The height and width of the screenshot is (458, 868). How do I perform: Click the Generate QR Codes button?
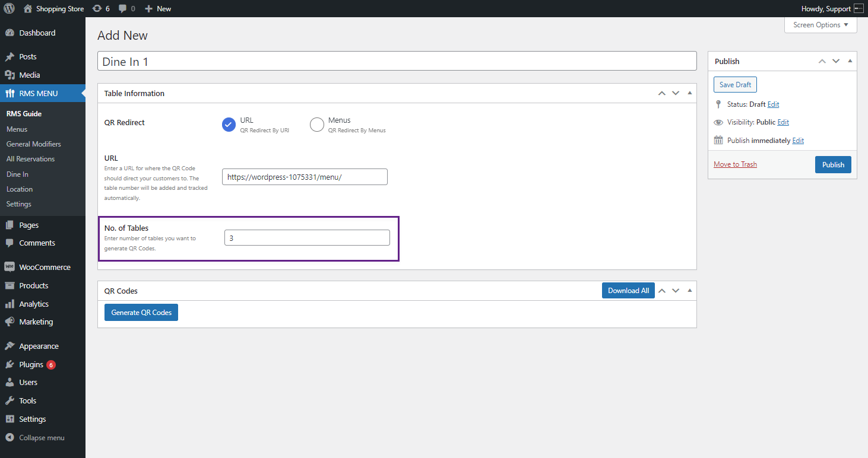point(141,313)
